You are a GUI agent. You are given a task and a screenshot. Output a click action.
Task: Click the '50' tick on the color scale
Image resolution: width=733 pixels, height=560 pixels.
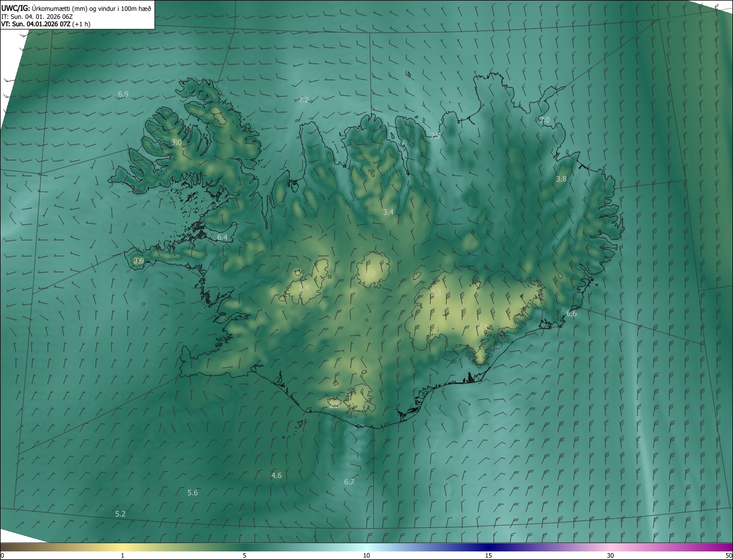(728, 556)
